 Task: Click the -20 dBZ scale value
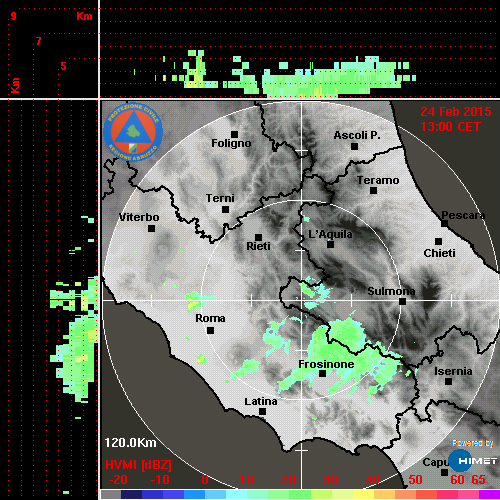[118, 480]
